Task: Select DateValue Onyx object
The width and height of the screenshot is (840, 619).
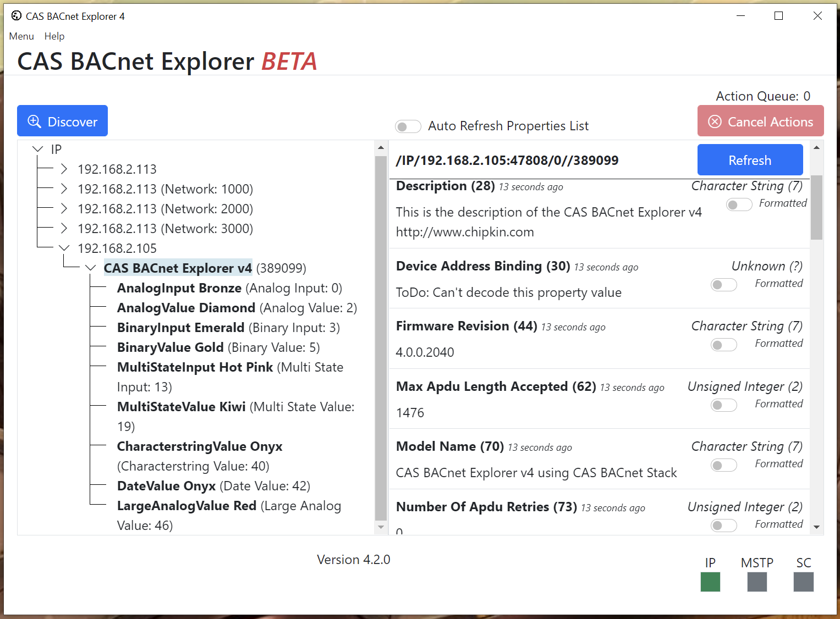Action: 213,486
